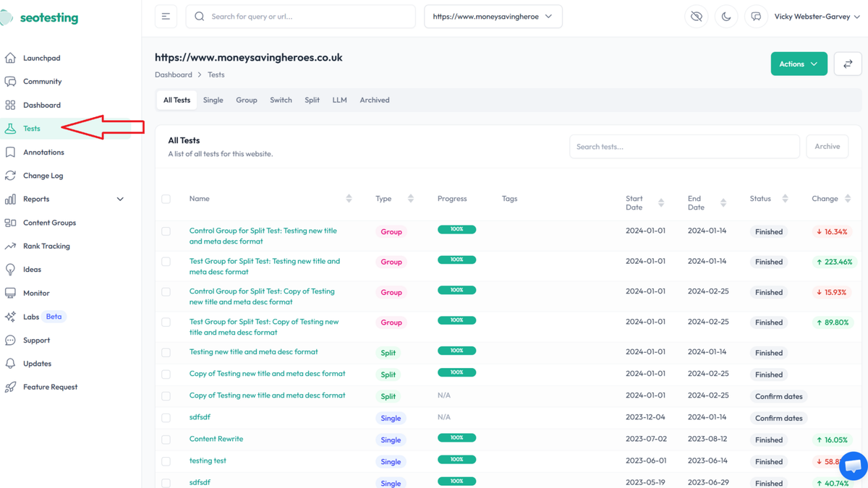
Task: Click the Labs Beta badge
Action: point(54,317)
